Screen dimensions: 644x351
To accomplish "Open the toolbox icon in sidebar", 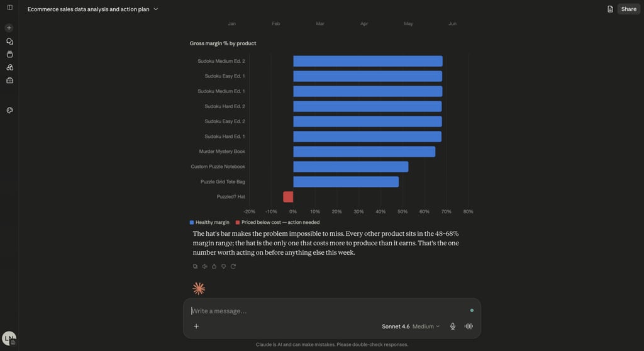I will click(10, 81).
